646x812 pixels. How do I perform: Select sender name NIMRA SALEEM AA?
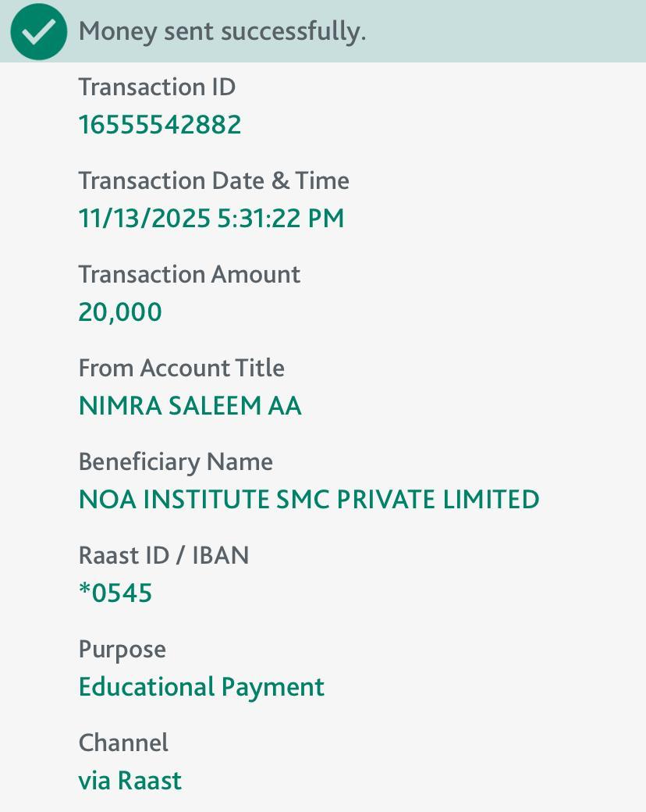[x=190, y=406]
